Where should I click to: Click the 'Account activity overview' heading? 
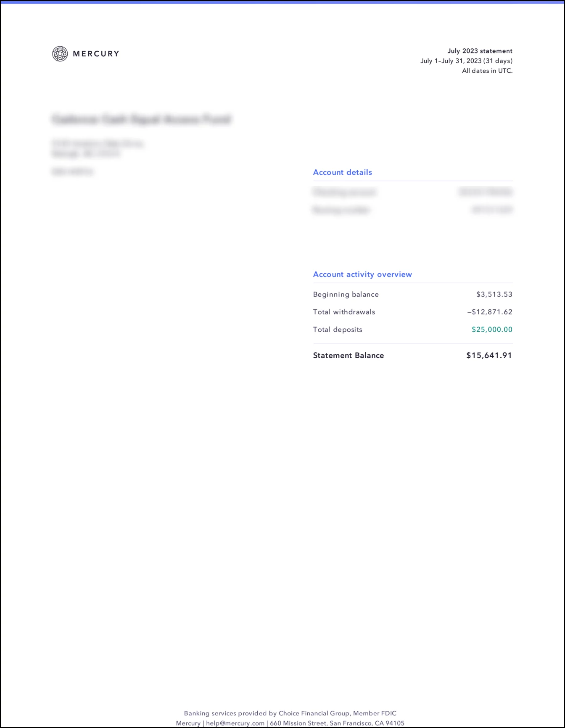(362, 274)
